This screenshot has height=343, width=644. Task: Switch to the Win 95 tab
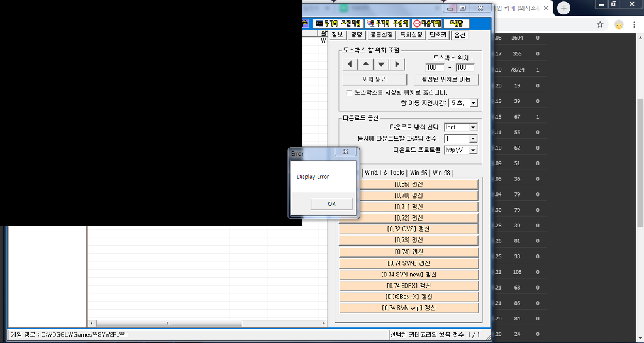pos(418,173)
